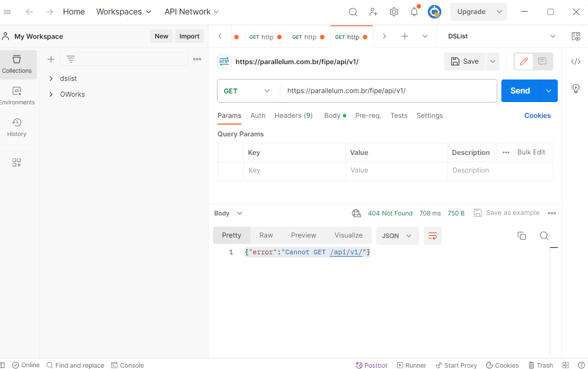Screen dimensions: 588x369
Task: Open response more options ellipsis
Action: click(x=552, y=213)
